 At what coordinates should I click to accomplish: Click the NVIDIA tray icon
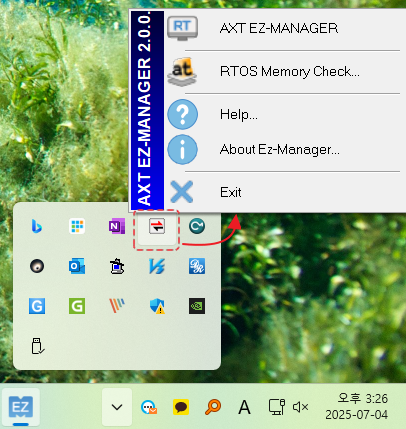click(x=197, y=306)
